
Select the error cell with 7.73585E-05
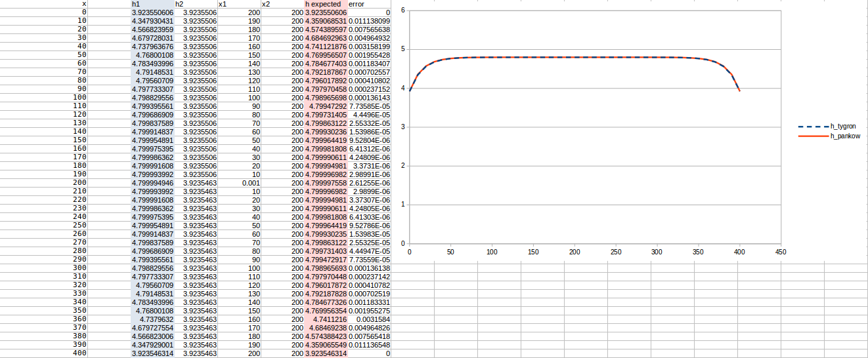tap(369, 106)
